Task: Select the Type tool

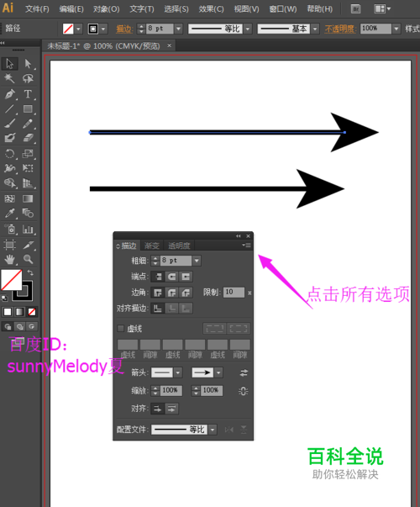Action: click(28, 94)
